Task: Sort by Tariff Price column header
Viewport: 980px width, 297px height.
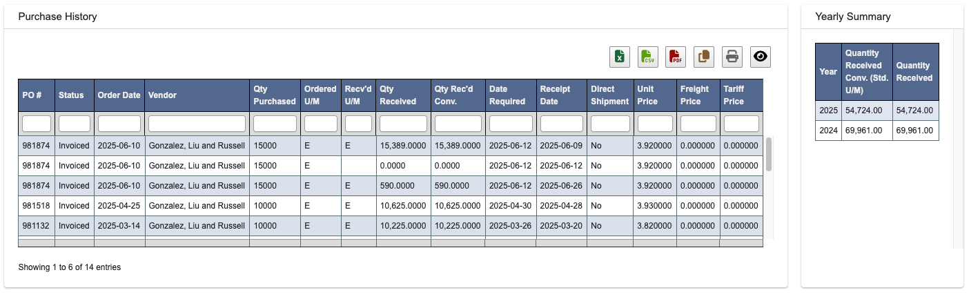Action: (741, 95)
